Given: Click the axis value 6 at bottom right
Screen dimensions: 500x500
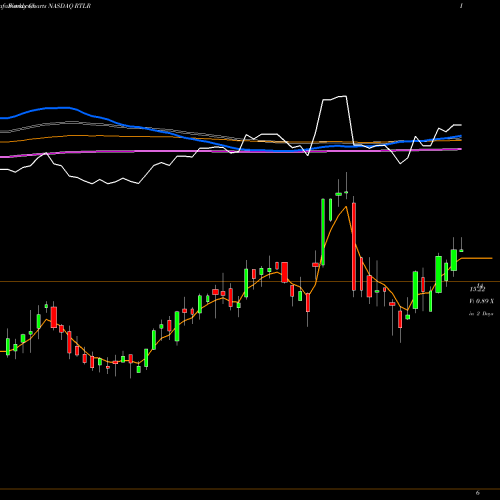Looking at the screenshot, I should coord(478,493).
